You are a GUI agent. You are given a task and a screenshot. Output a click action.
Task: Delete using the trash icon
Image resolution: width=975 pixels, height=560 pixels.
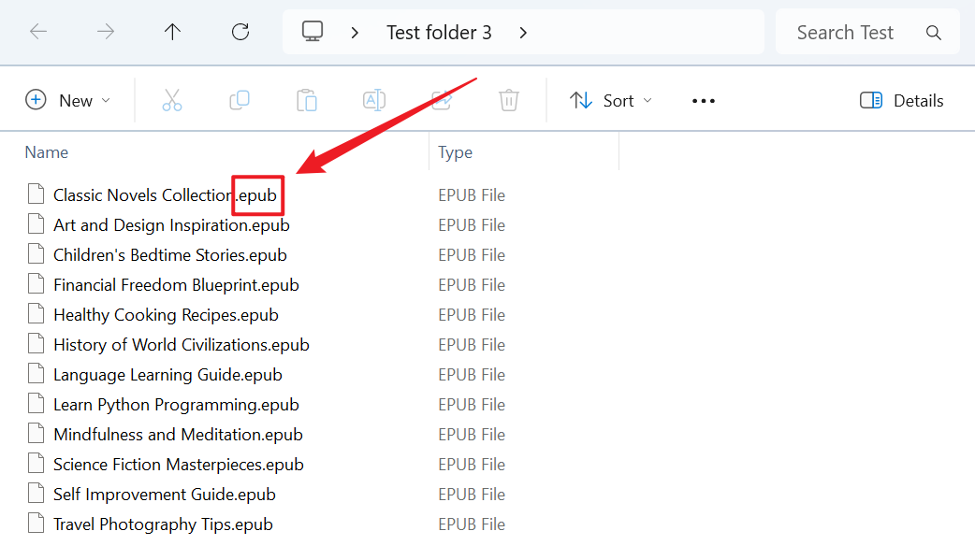(509, 99)
